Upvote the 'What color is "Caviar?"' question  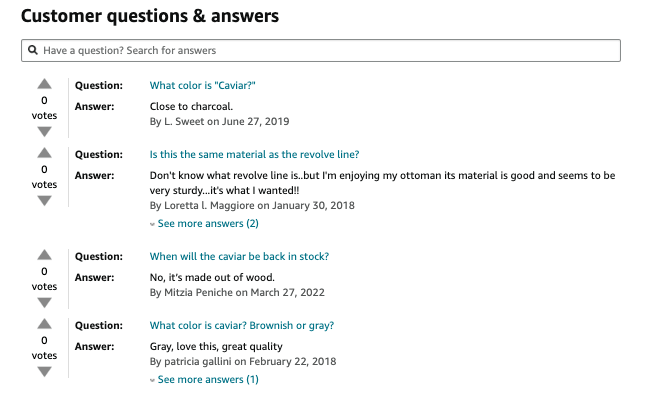click(44, 84)
